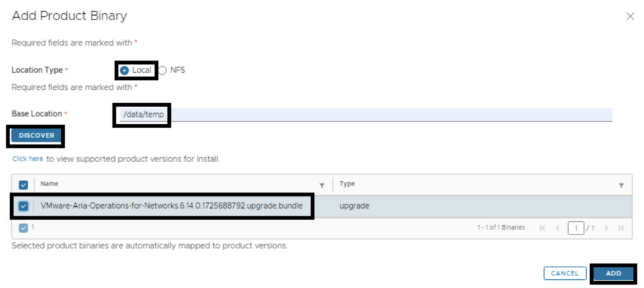Toggle the select-all checkbox in table header
Screen dimensions: 644x288
point(23,185)
